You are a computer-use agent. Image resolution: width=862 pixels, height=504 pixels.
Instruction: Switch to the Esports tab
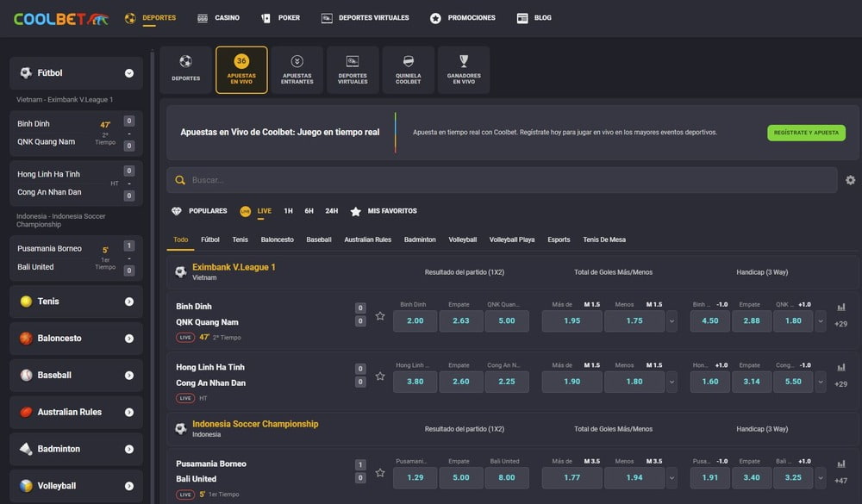coord(559,240)
